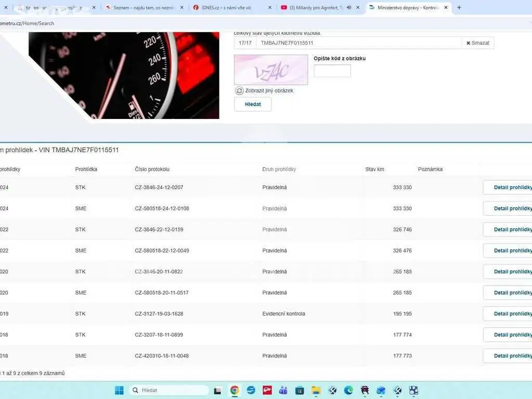Screen dimensions: 532x399
Task: Clear the VIN with the Smazat button
Action: coord(478,43)
